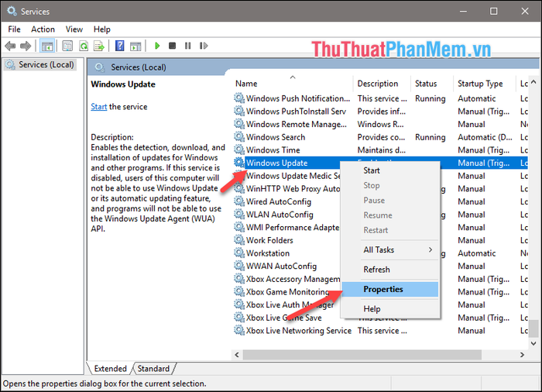Click the blue Help question mark icon
Image resolution: width=542 pixels, height=392 pixels.
pyautogui.click(x=120, y=46)
